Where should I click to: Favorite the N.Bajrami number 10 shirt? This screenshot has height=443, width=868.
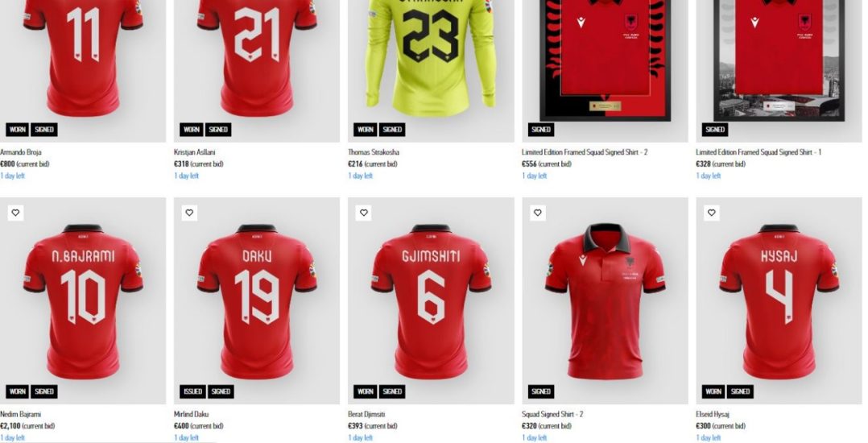point(15,213)
